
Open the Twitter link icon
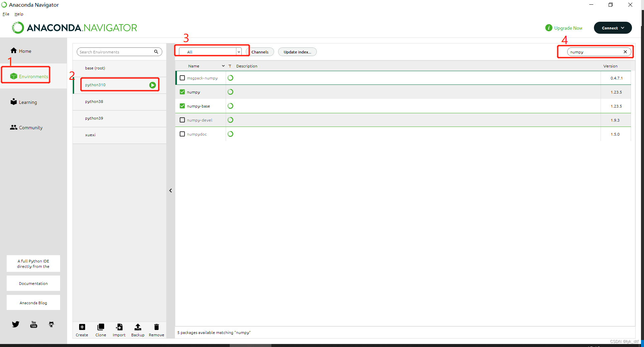16,324
